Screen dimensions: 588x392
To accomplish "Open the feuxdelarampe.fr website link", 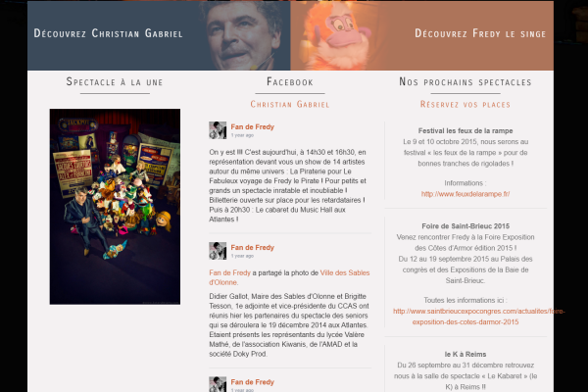I will pos(465,194).
